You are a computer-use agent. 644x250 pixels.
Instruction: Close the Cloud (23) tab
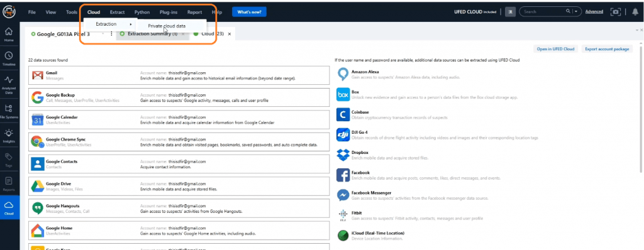[230, 34]
